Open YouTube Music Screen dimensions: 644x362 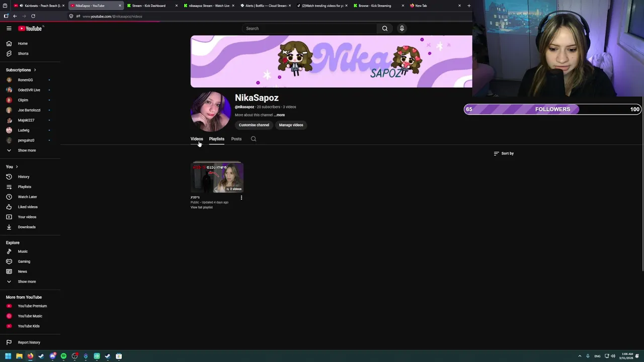30,316
